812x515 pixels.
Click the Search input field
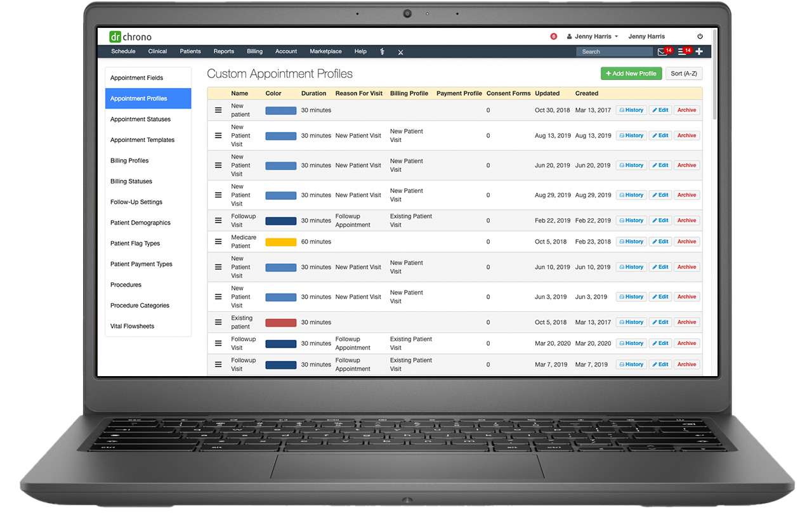(613, 52)
